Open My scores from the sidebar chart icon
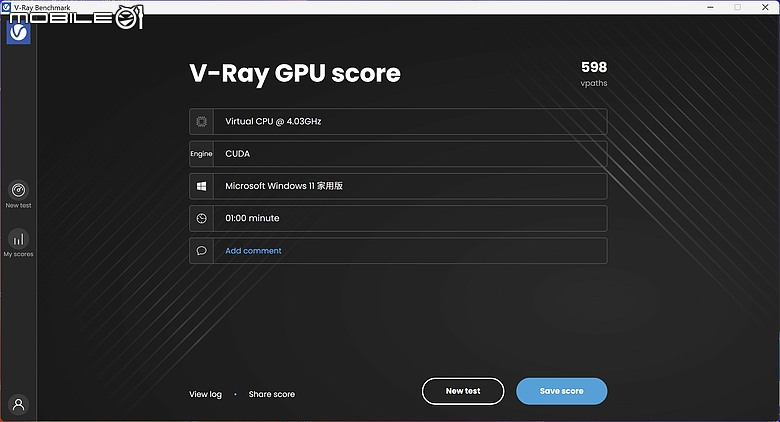 18,239
